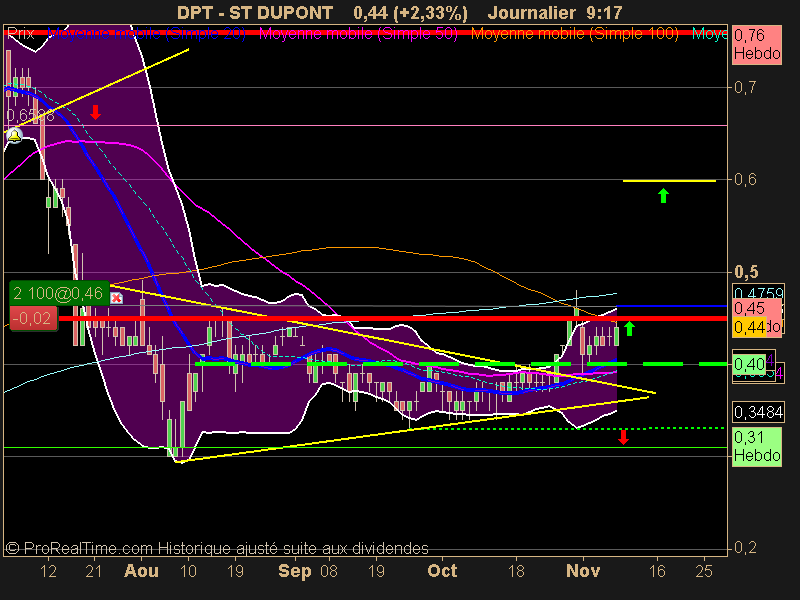Click the 0,5 price axis label

pyautogui.click(x=746, y=272)
